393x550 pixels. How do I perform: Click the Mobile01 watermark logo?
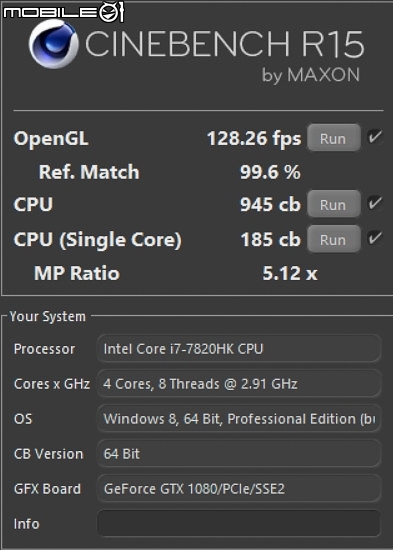click(x=64, y=12)
